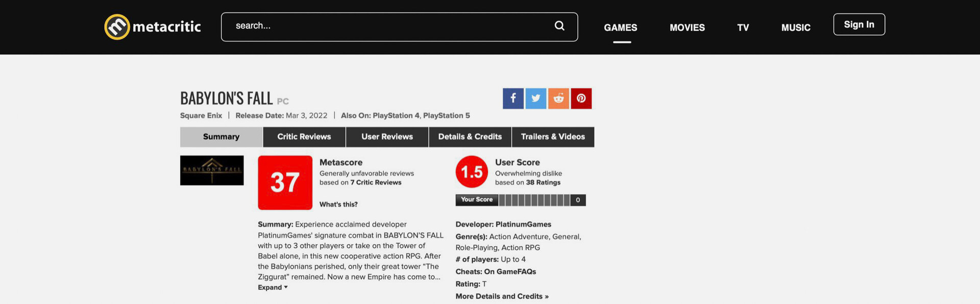Open the Games menu
Viewport: 980px width, 304px height.
pyautogui.click(x=621, y=28)
